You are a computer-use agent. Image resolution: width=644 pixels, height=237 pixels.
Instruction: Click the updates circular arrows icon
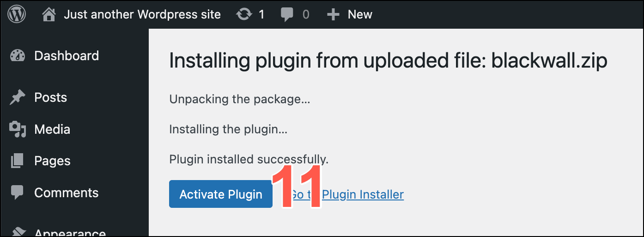[244, 14]
